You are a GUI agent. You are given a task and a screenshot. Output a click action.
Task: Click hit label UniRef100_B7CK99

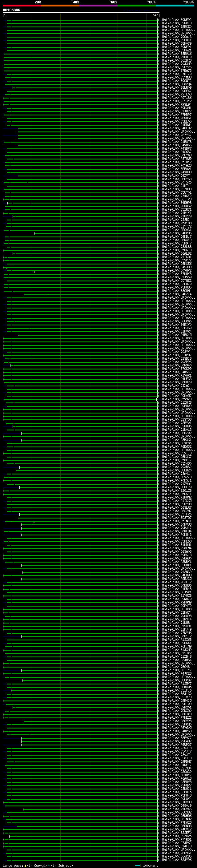click(177, 369)
